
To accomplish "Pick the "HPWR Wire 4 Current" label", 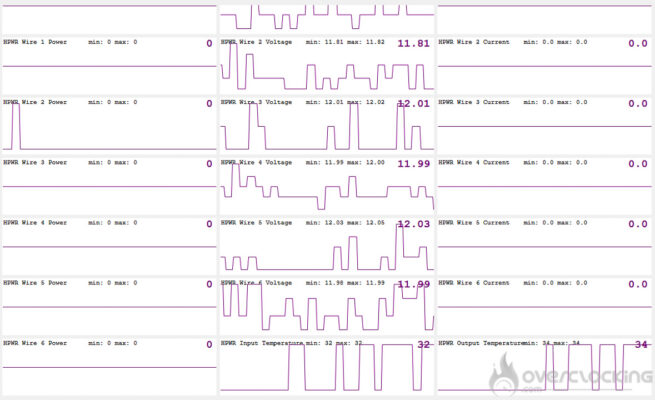I will 474,162.
